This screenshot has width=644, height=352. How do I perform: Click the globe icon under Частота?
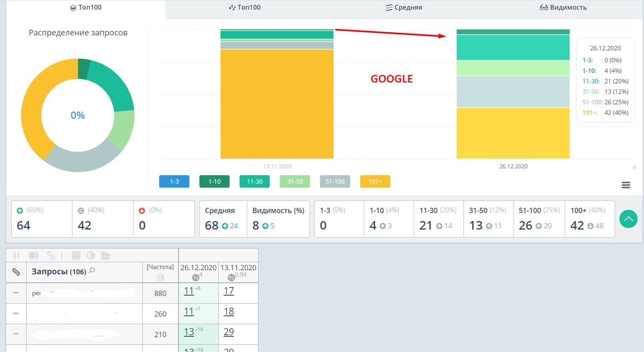tap(160, 278)
